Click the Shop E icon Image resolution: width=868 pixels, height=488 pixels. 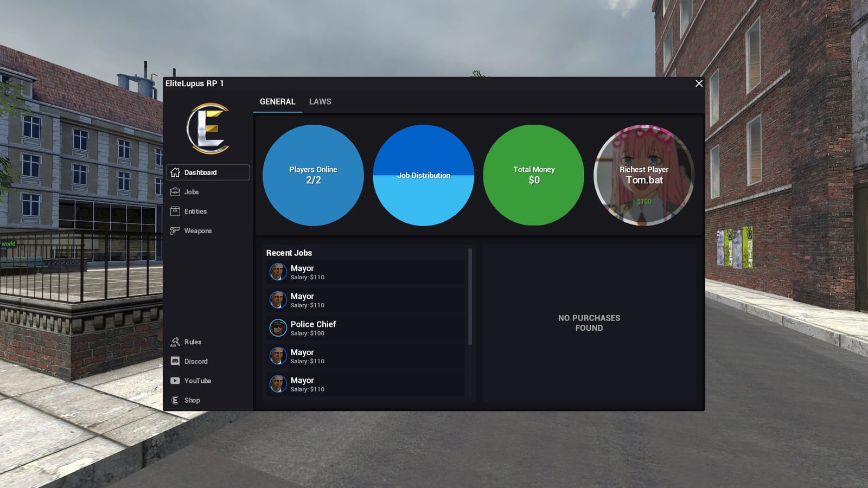[x=175, y=400]
